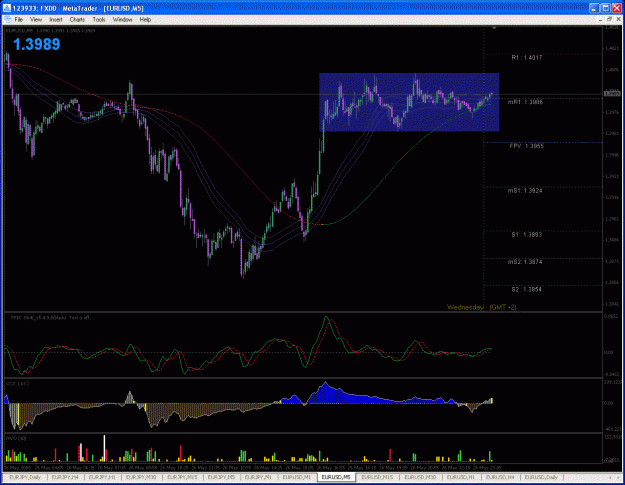Screen dimensions: 625x485
Task: Switch to the EURUSD,H1 chart tab
Action: (460, 477)
